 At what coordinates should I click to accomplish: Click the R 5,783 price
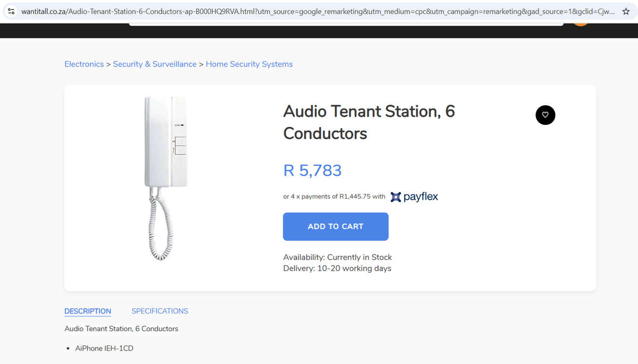(x=313, y=171)
